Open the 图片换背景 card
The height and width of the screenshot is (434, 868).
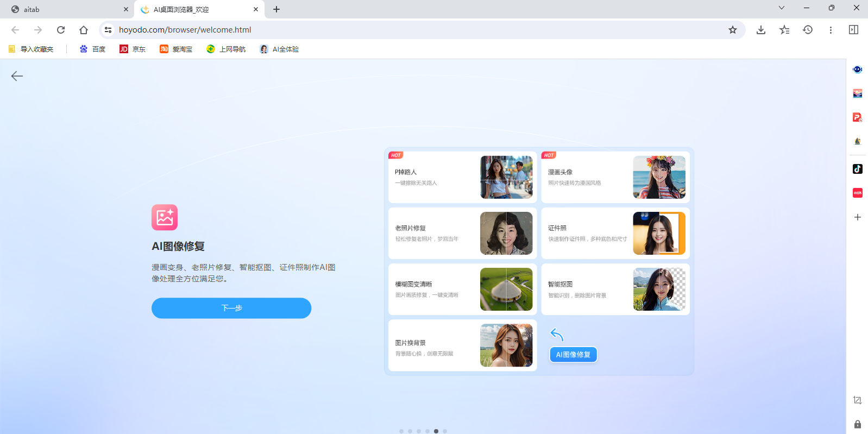463,345
